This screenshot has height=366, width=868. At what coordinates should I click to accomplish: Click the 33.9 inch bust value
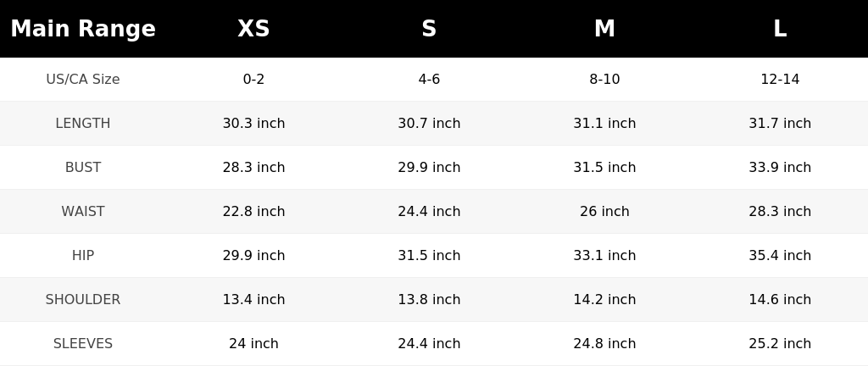click(x=780, y=168)
